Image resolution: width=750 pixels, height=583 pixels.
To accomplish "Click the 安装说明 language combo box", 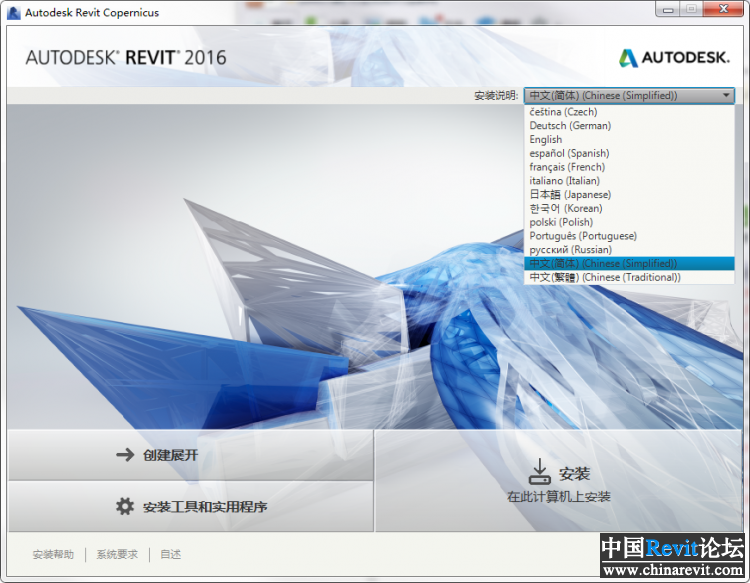I will click(x=629, y=95).
